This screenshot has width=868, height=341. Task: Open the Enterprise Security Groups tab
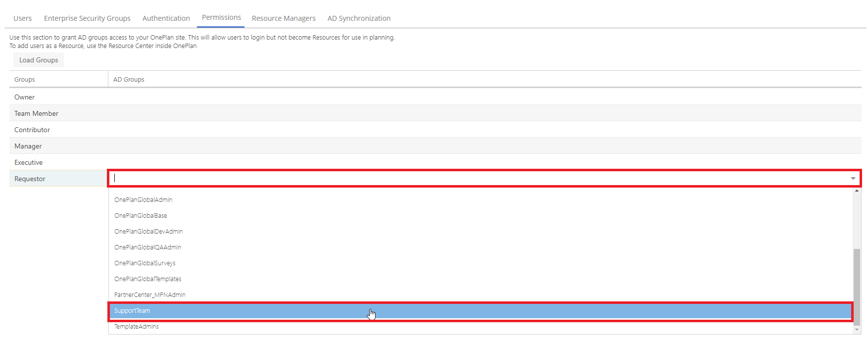(x=87, y=18)
